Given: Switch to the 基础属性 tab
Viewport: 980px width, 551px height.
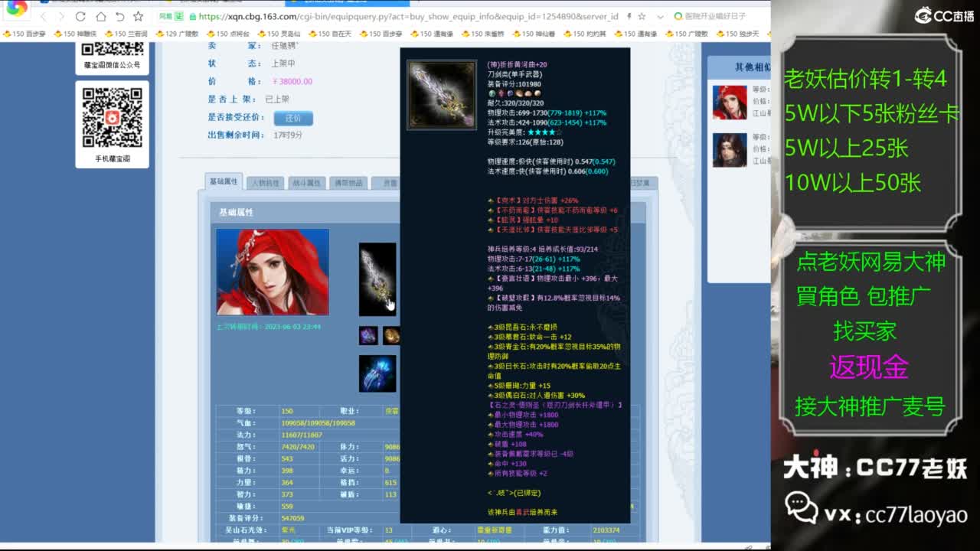Looking at the screenshot, I should [x=224, y=181].
